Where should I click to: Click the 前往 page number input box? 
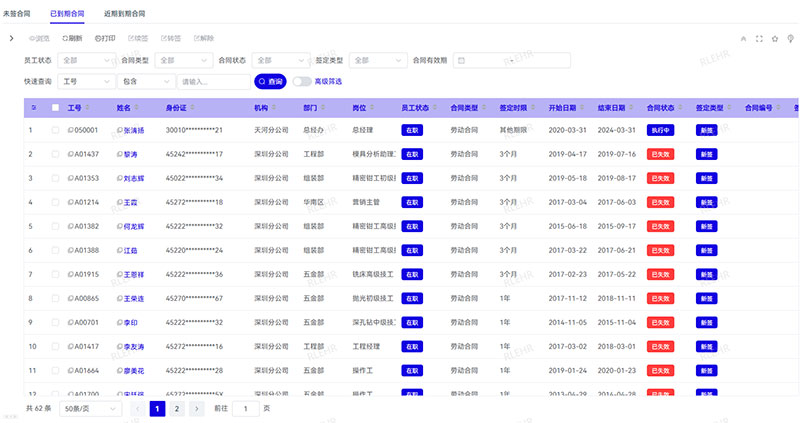click(x=245, y=409)
